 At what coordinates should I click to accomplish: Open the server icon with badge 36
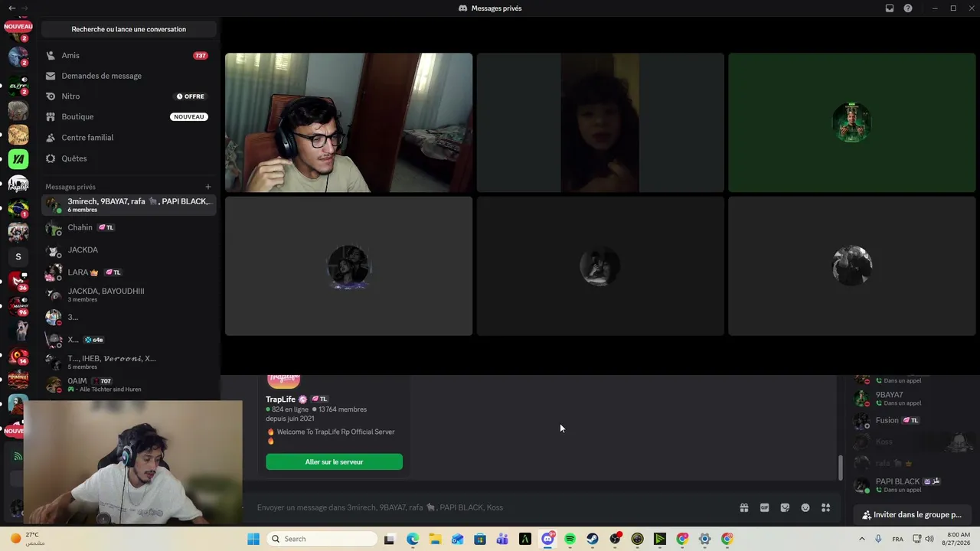point(18,282)
